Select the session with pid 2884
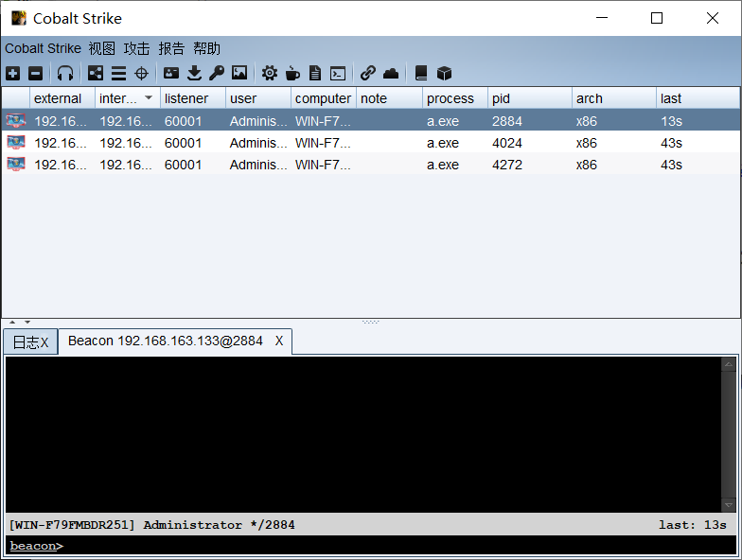The width and height of the screenshot is (742, 560). 371,121
